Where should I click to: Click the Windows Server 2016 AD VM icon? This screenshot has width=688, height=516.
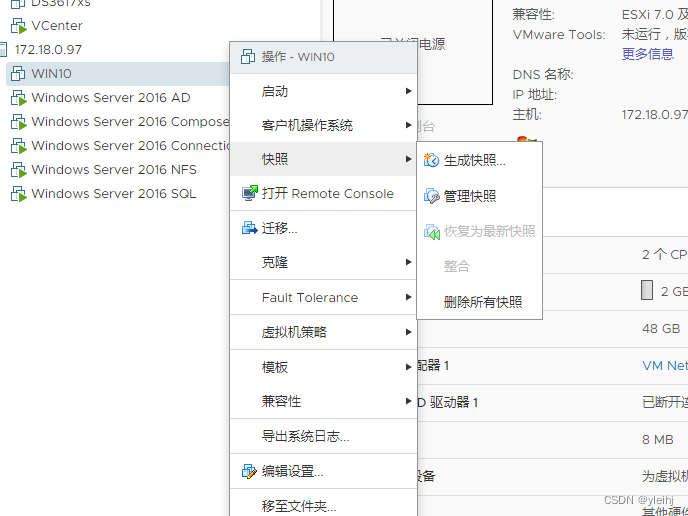[x=18, y=98]
